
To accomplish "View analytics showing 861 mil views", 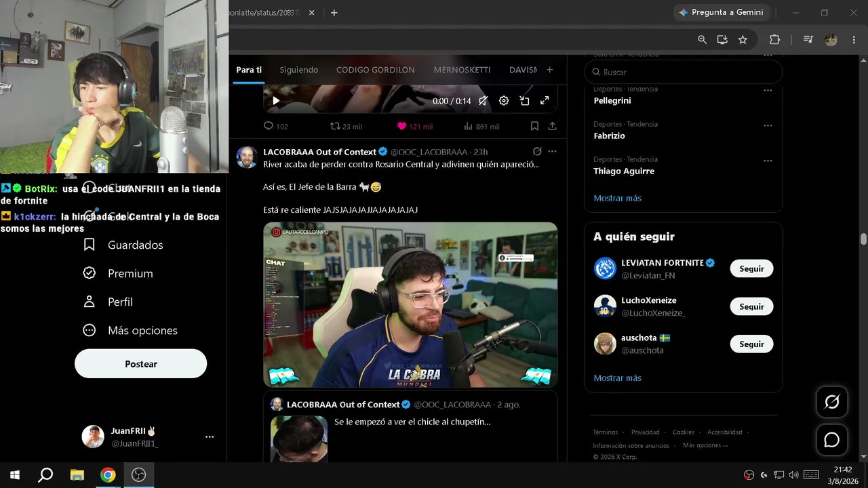I will tap(481, 126).
